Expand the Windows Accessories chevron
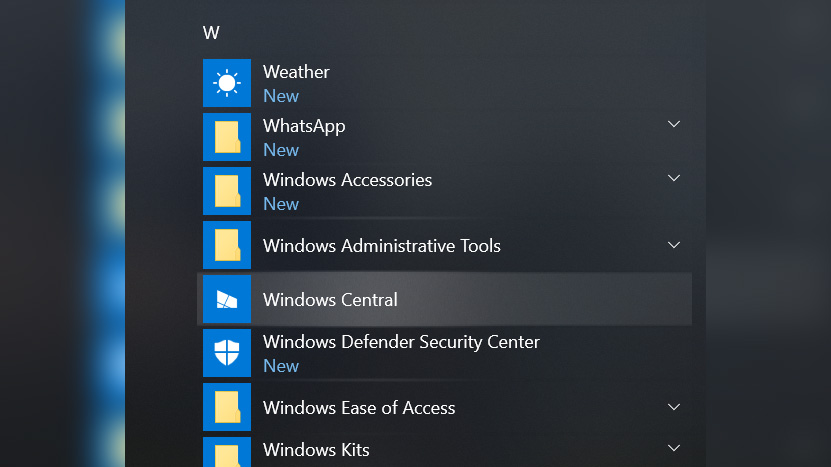The image size is (831, 467). click(674, 179)
